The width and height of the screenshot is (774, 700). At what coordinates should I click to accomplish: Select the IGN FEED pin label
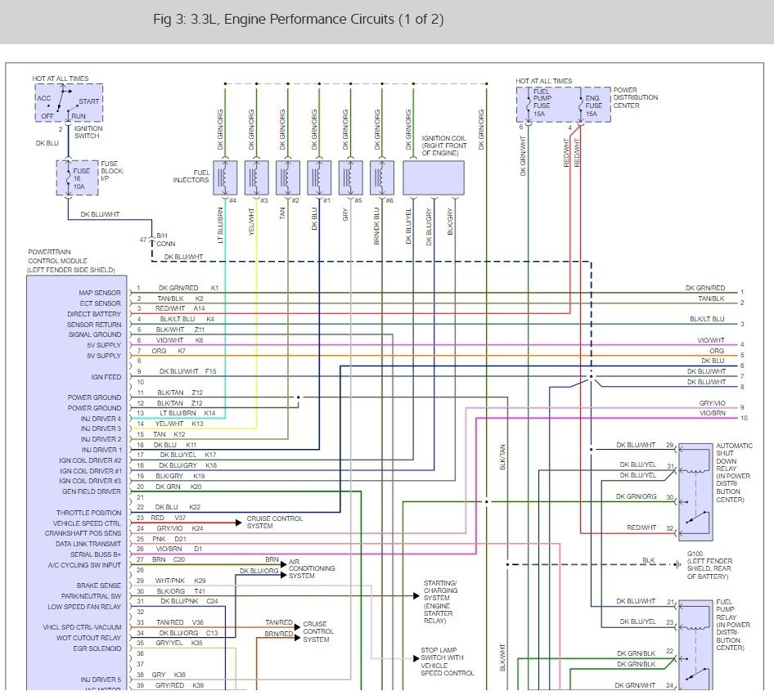[106, 377]
